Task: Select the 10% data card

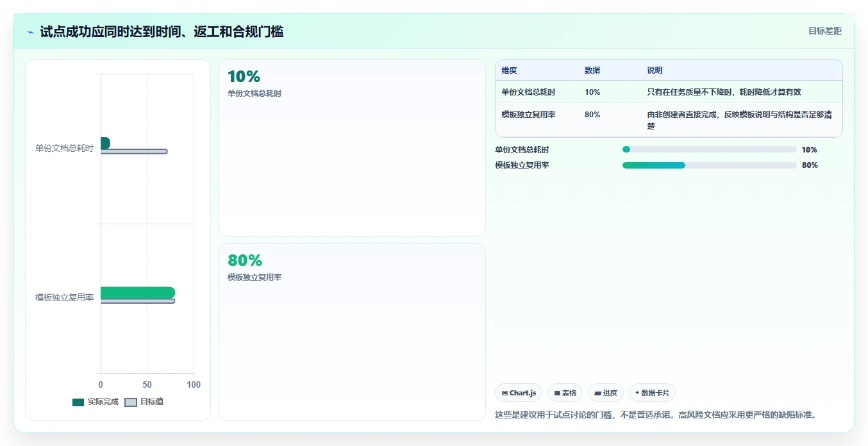Action: tap(352, 148)
